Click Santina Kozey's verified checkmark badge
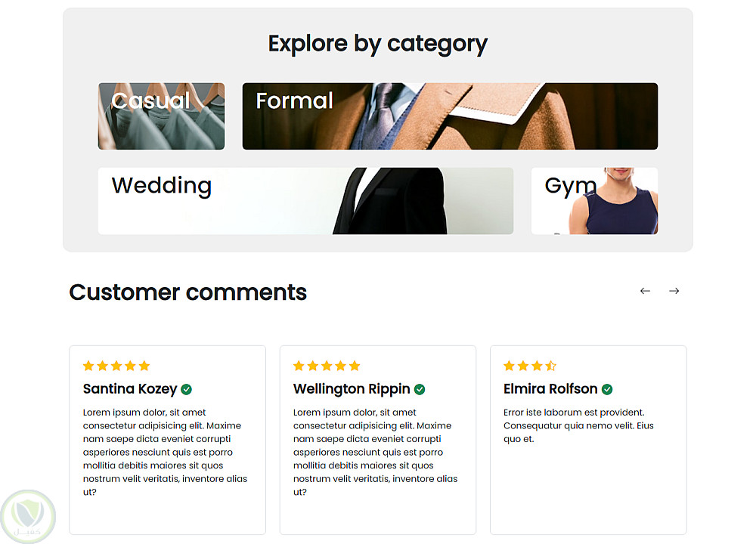756x544 pixels. click(187, 389)
